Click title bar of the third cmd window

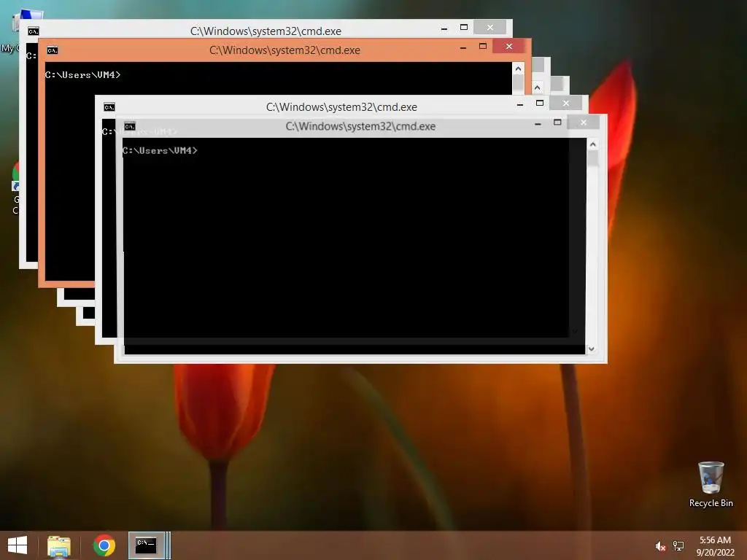pyautogui.click(x=341, y=106)
